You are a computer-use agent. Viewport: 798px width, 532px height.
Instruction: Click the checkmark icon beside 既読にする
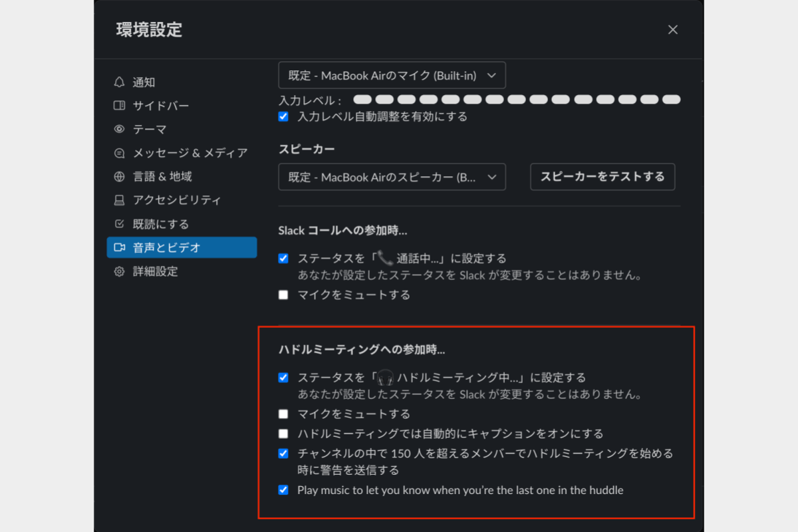(118, 223)
